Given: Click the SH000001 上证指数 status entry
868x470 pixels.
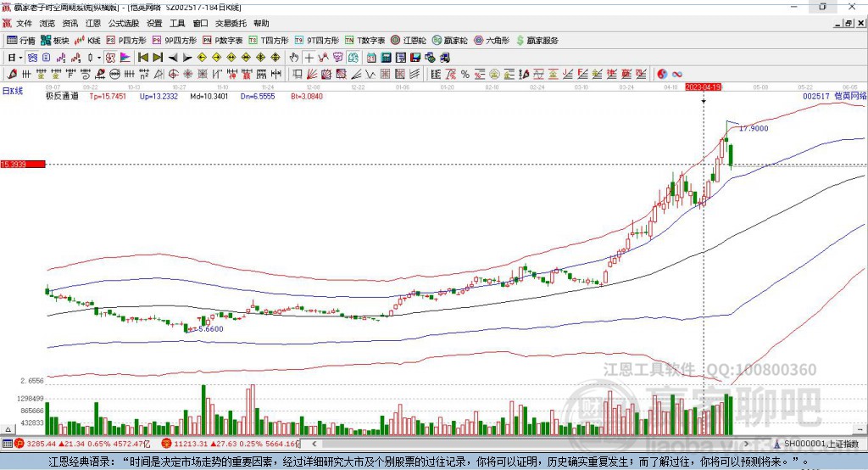Looking at the screenshot, I should [821, 444].
